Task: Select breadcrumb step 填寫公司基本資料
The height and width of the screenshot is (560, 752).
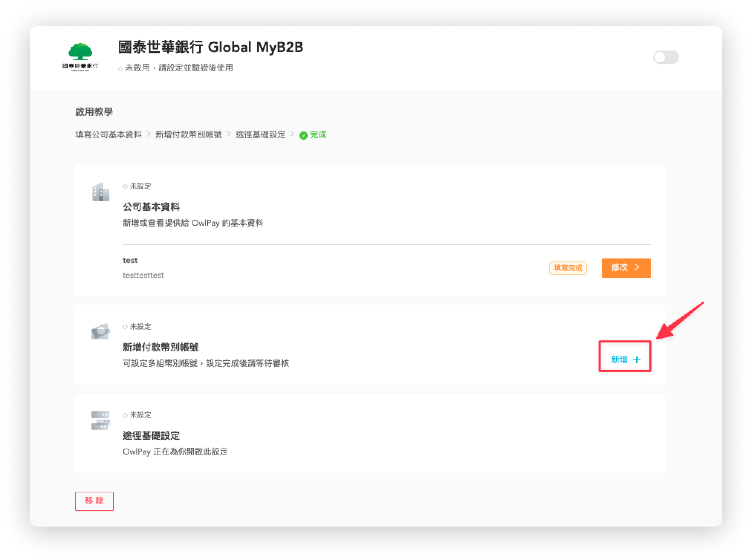Action: (108, 134)
